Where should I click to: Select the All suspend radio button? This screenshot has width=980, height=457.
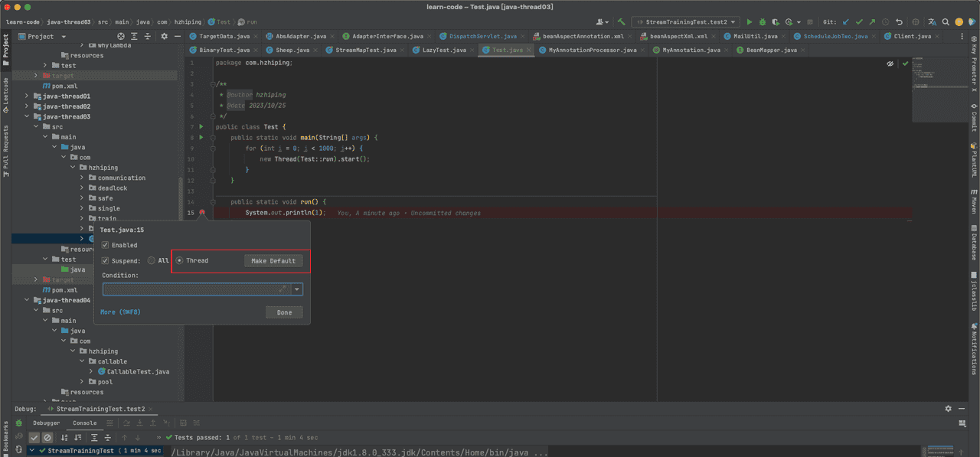[x=152, y=260]
